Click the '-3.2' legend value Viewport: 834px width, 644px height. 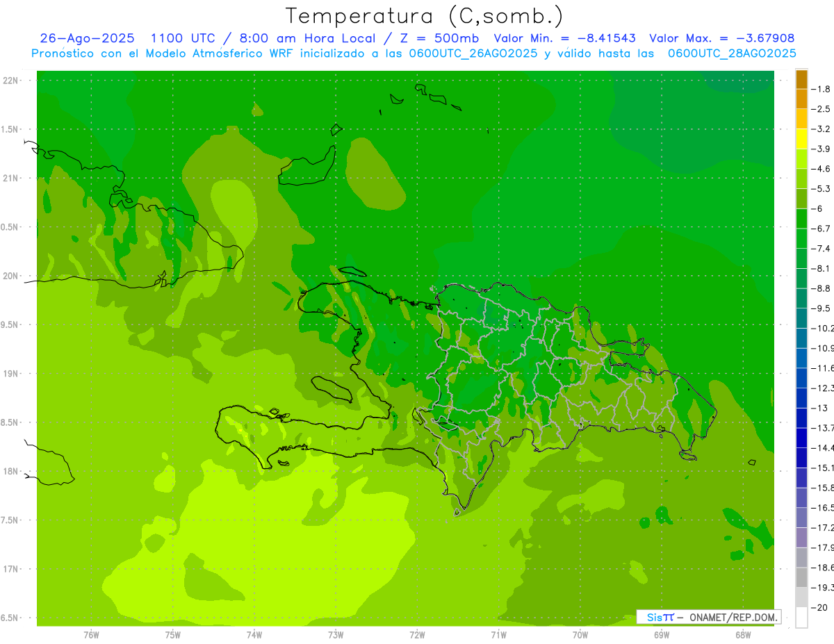point(821,129)
